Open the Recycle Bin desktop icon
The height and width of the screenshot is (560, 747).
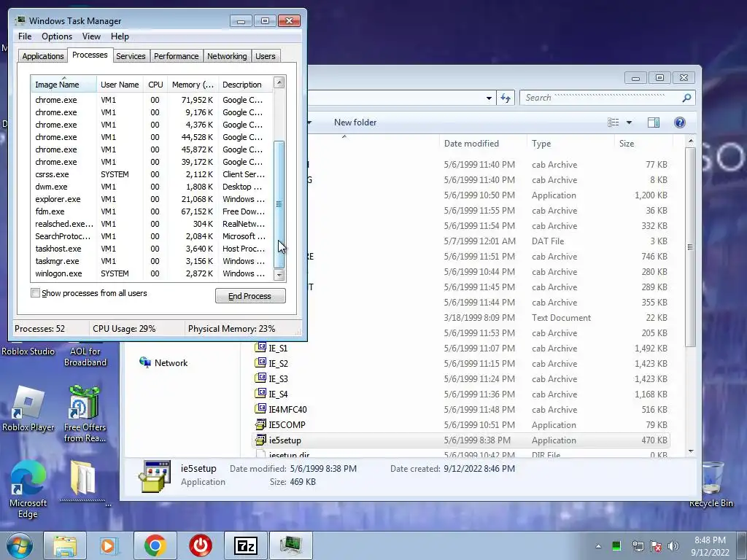point(711,484)
